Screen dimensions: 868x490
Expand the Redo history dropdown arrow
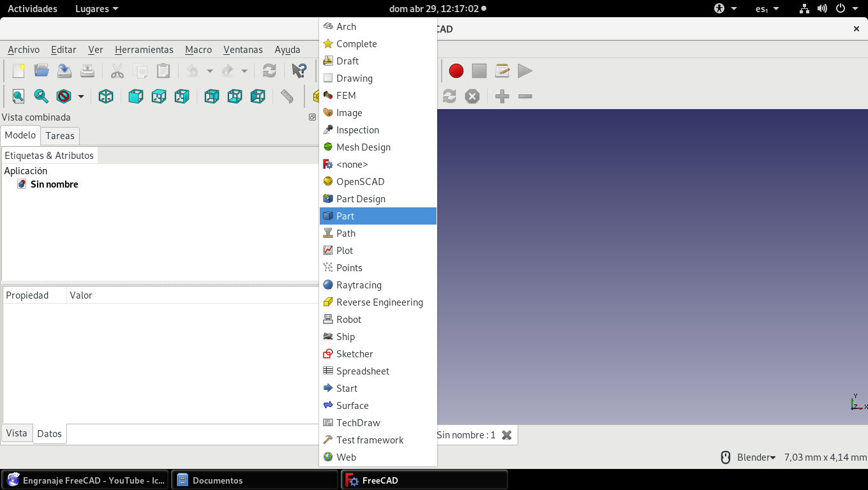244,71
